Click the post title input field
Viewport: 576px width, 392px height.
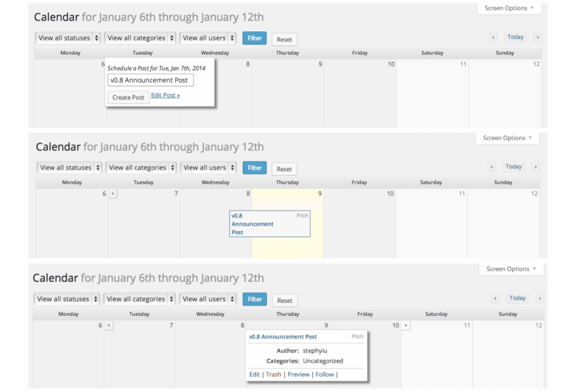[x=150, y=80]
